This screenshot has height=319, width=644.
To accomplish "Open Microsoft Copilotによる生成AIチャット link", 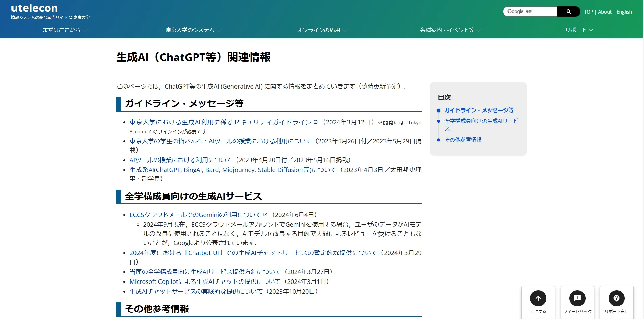I will click(x=205, y=281).
